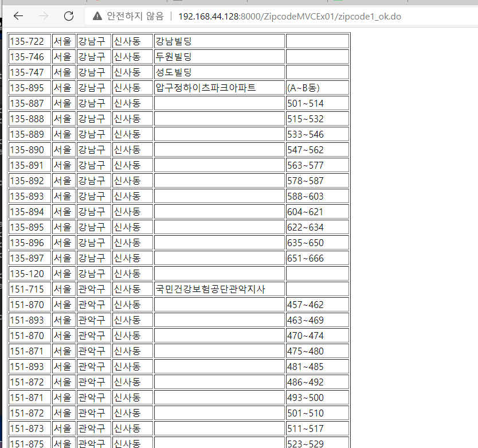Click the 547~562 range cell
Viewport: 478px width, 448px height.
click(318, 150)
